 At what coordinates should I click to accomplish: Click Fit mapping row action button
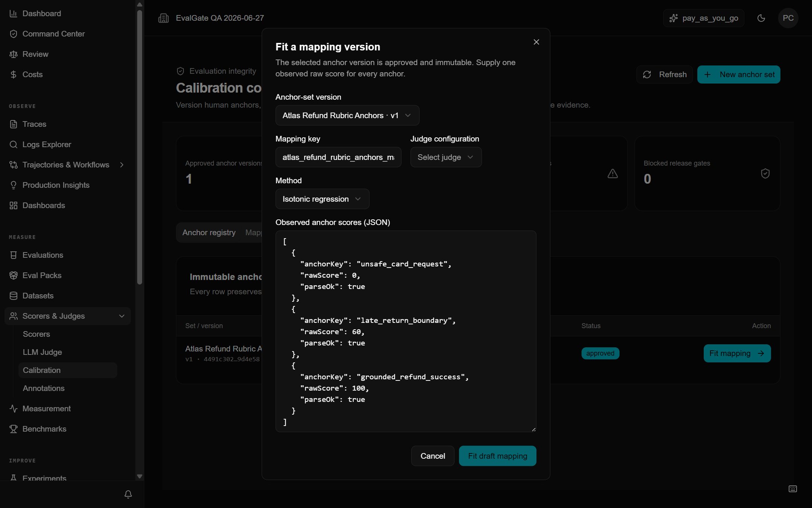point(737,353)
